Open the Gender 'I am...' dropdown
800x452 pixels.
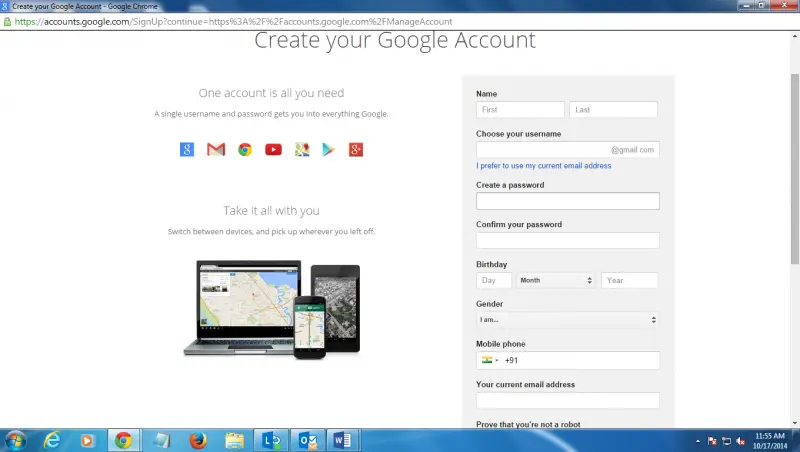click(567, 320)
